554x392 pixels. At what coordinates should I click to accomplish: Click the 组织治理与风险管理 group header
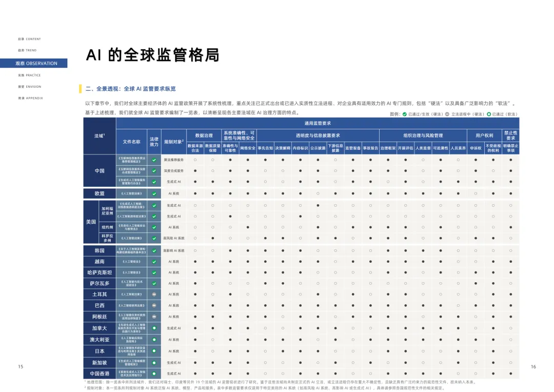tap(423, 135)
